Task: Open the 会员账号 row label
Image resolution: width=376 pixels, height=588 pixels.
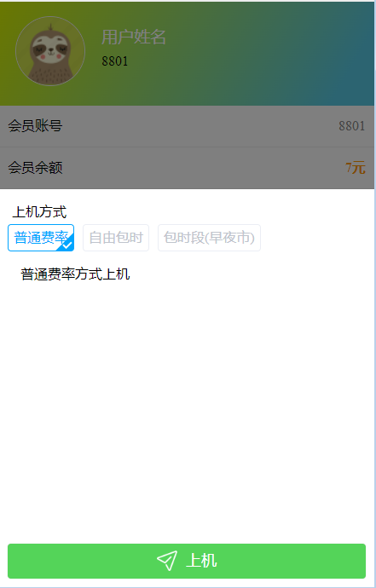Action: 35,126
